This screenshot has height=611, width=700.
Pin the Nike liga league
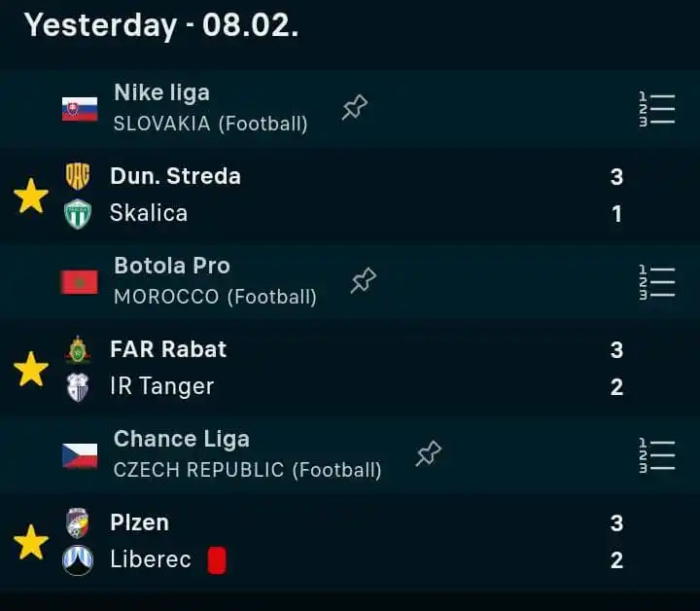(355, 107)
